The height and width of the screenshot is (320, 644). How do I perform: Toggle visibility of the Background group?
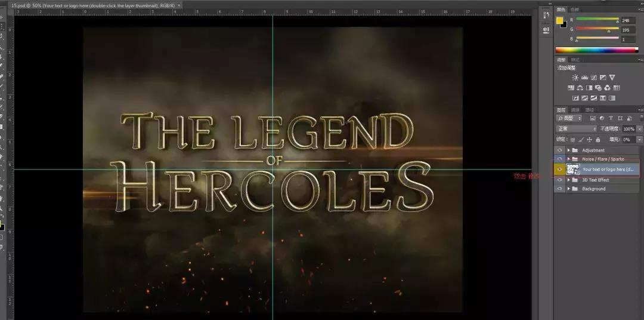(559, 189)
